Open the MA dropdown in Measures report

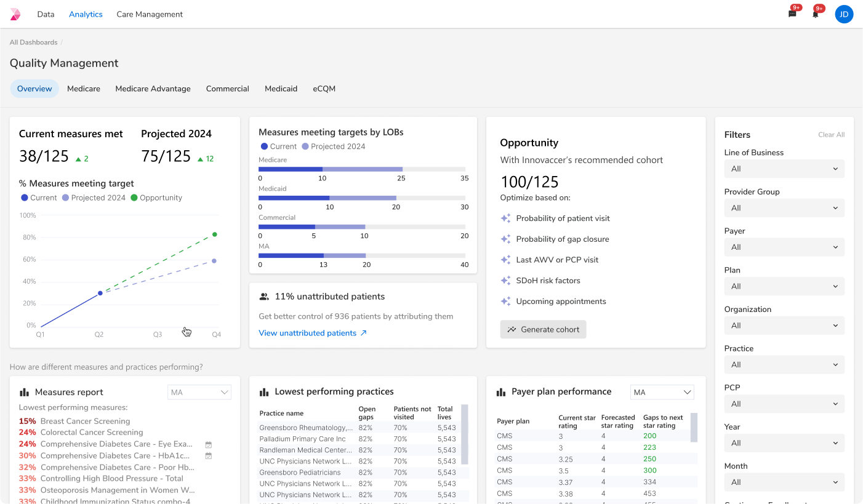[199, 392]
